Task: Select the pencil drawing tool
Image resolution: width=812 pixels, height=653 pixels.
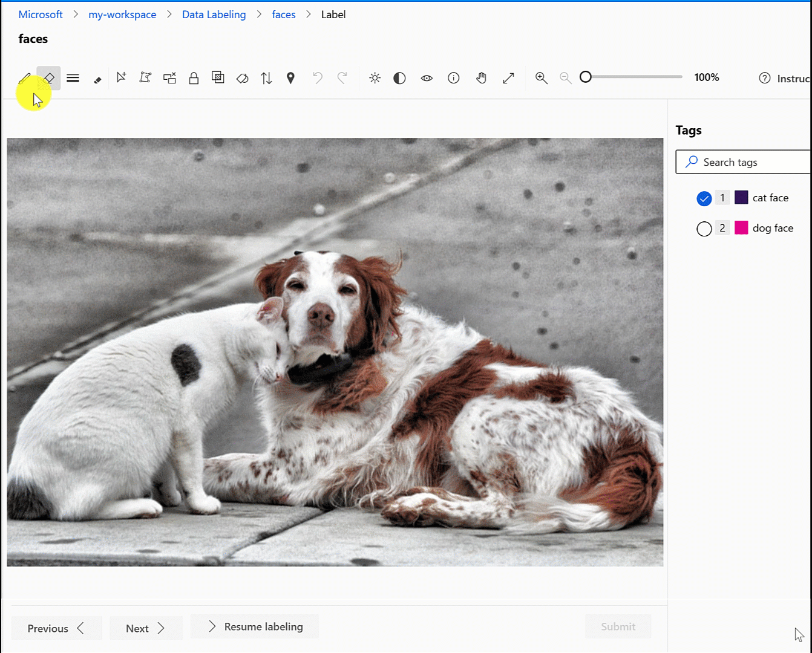Action: tap(25, 79)
